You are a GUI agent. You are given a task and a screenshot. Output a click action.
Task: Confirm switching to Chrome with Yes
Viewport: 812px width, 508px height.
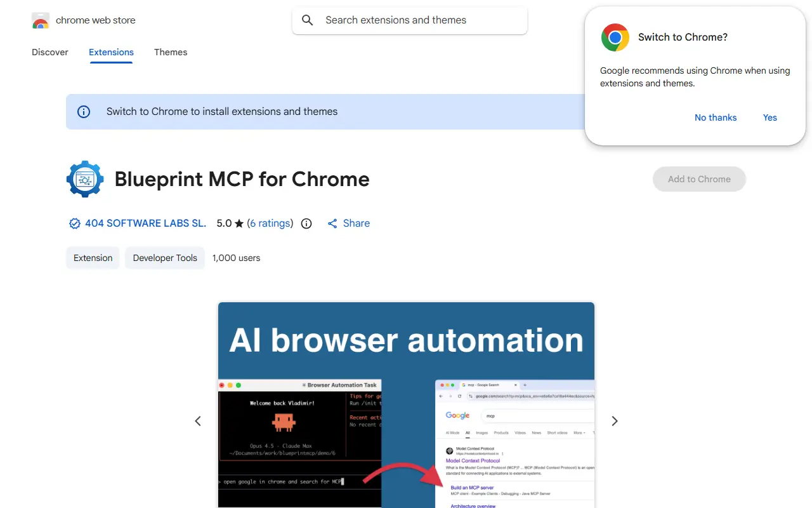(770, 117)
